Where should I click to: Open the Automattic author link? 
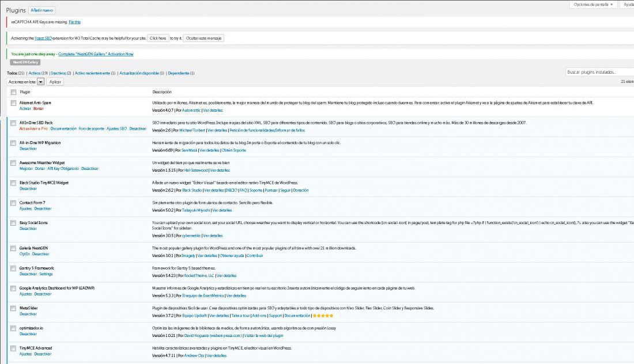pos(191,110)
